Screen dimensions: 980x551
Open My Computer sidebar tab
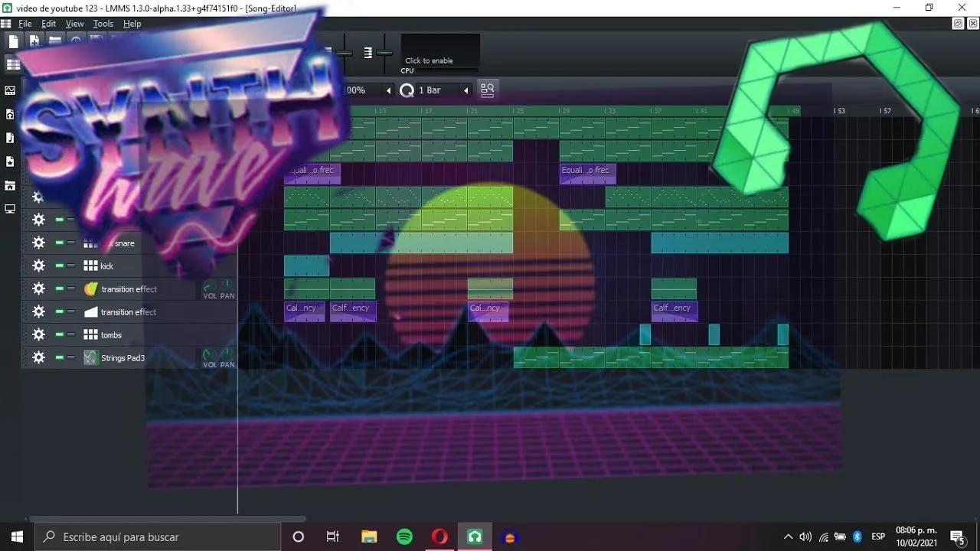coord(10,209)
